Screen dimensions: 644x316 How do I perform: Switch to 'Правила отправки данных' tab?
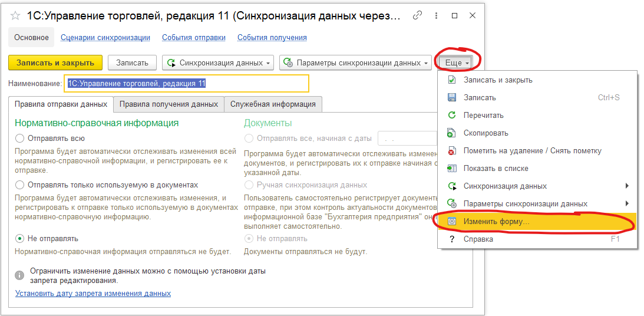[x=61, y=104]
